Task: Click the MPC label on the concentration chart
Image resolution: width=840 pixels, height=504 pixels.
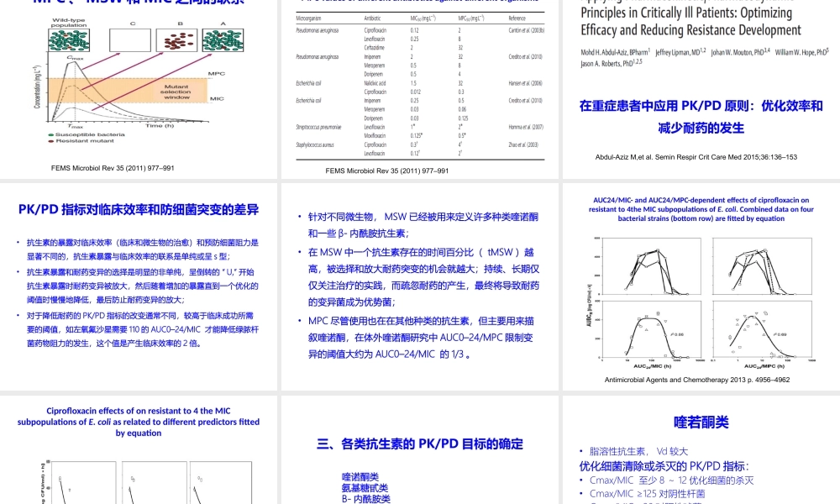Action: (216, 73)
